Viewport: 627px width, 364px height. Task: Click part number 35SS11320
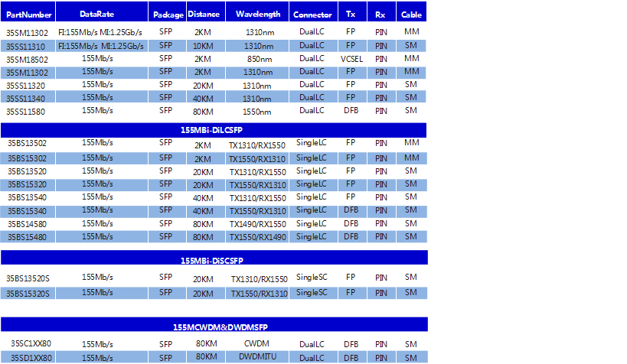(x=25, y=86)
